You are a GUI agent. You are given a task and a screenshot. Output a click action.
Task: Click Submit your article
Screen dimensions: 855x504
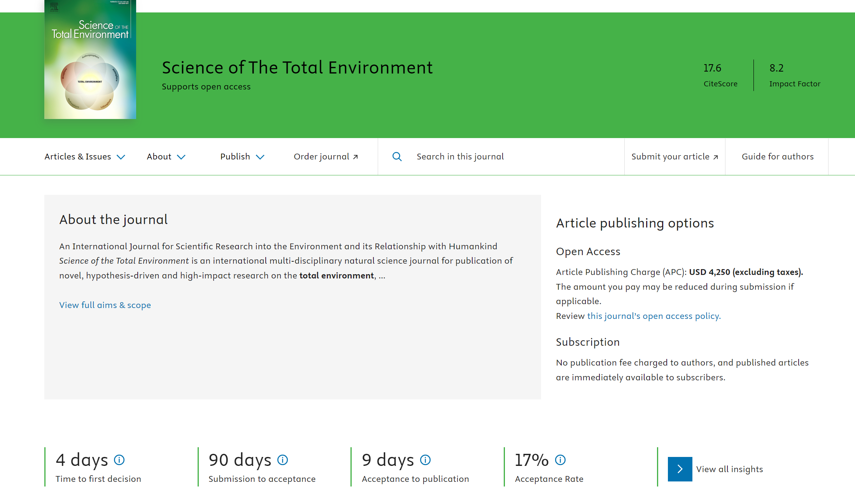(675, 157)
